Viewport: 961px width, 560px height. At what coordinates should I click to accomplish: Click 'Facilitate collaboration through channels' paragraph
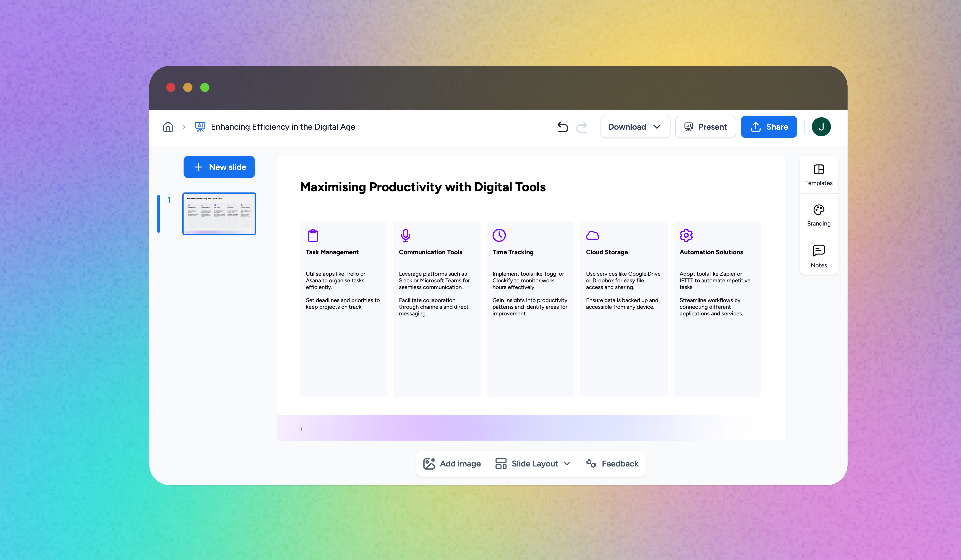click(x=434, y=307)
